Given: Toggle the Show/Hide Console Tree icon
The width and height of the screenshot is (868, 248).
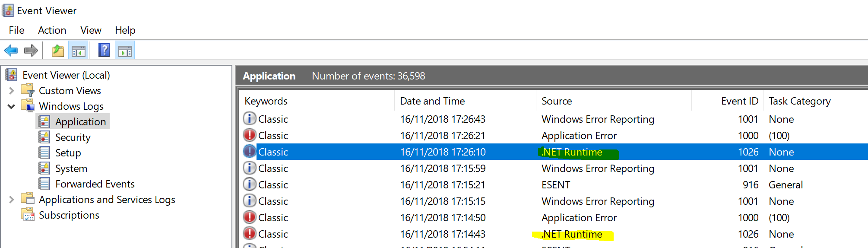Looking at the screenshot, I should [78, 51].
